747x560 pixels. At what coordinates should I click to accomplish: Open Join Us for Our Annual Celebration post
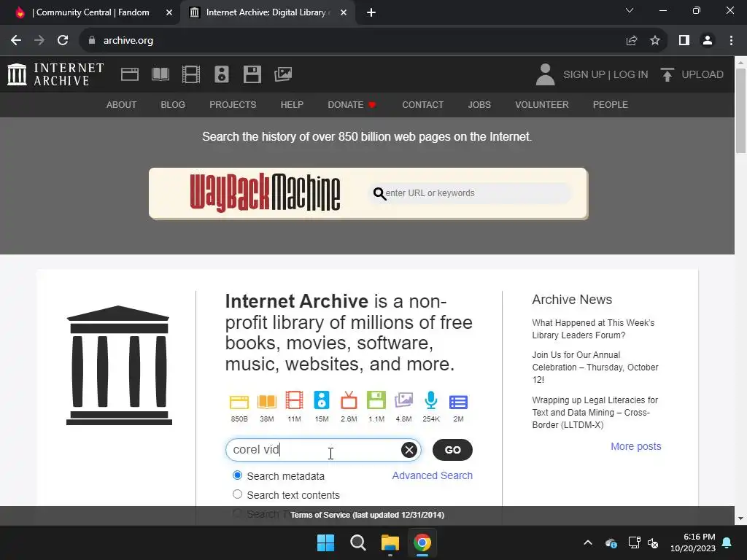595,367
